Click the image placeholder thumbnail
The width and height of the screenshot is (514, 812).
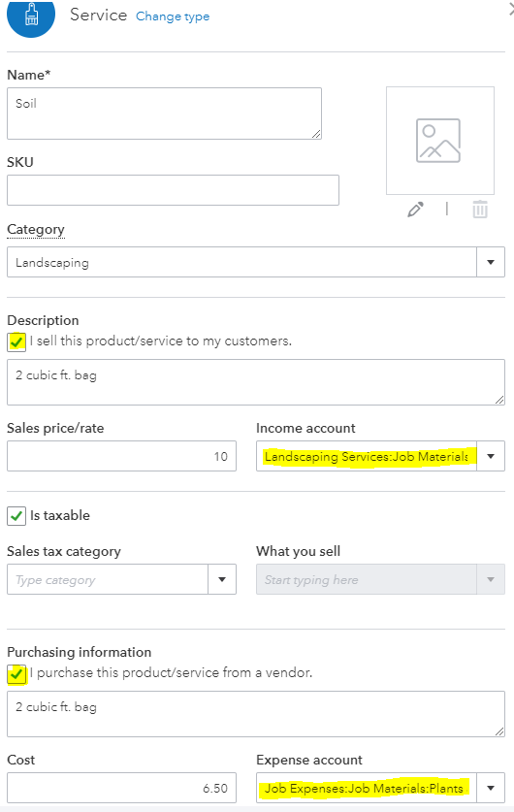coord(440,141)
